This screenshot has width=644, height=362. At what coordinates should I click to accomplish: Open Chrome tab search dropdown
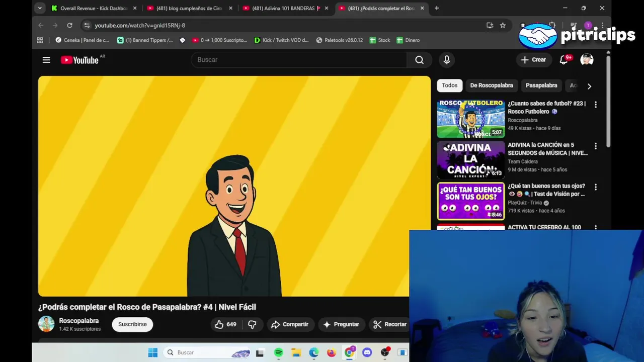click(x=40, y=8)
